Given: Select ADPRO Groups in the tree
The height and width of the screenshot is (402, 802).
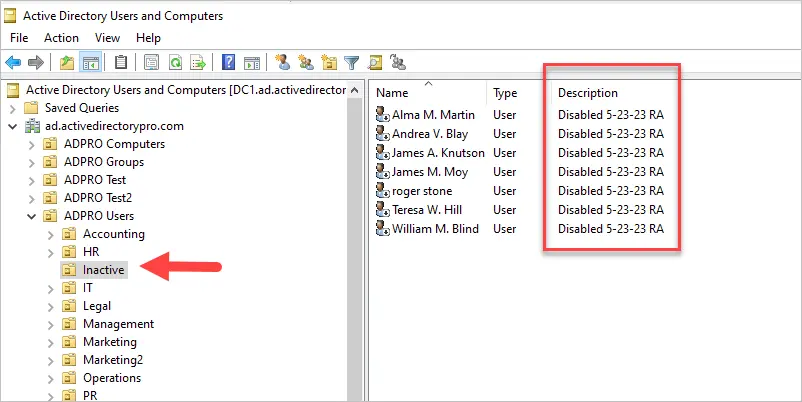Looking at the screenshot, I should 104,162.
